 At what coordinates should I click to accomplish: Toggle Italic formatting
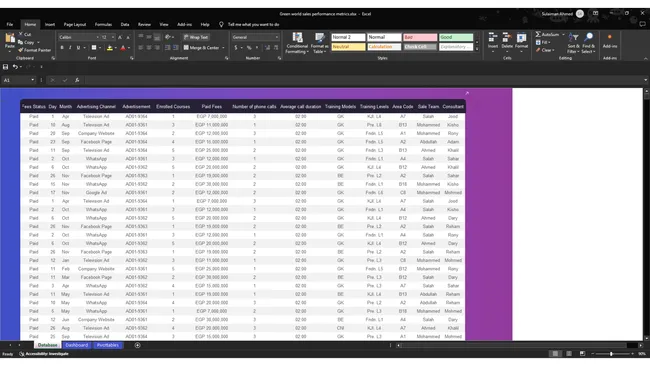coord(70,48)
